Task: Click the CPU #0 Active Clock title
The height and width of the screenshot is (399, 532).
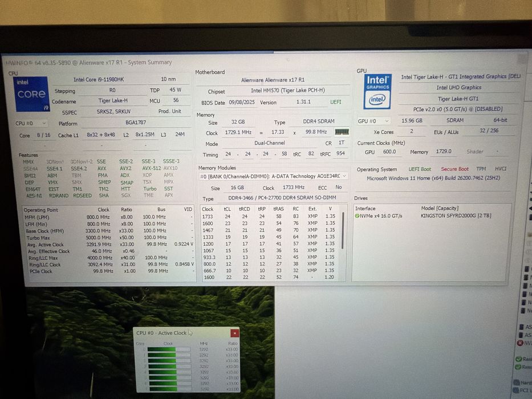Action: [x=161, y=333]
